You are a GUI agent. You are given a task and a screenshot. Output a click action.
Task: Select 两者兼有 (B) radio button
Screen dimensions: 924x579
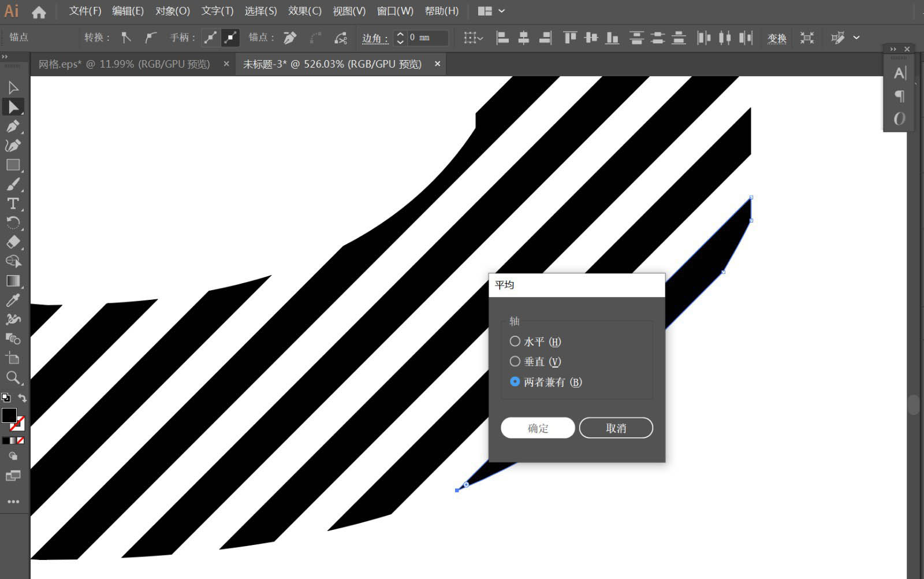(515, 381)
